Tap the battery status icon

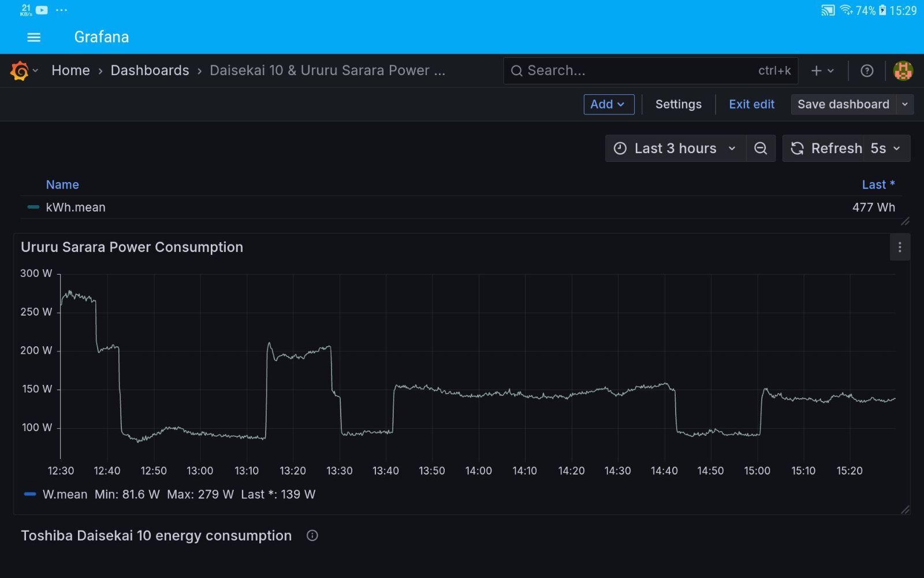pos(882,10)
